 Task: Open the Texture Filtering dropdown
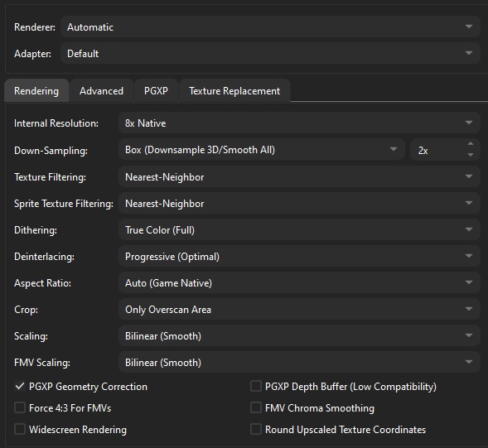click(299, 176)
